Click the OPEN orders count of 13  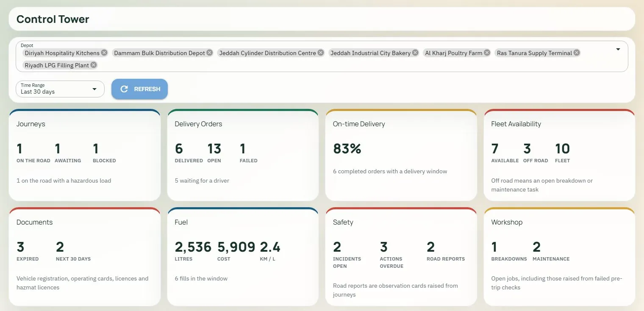coord(214,149)
